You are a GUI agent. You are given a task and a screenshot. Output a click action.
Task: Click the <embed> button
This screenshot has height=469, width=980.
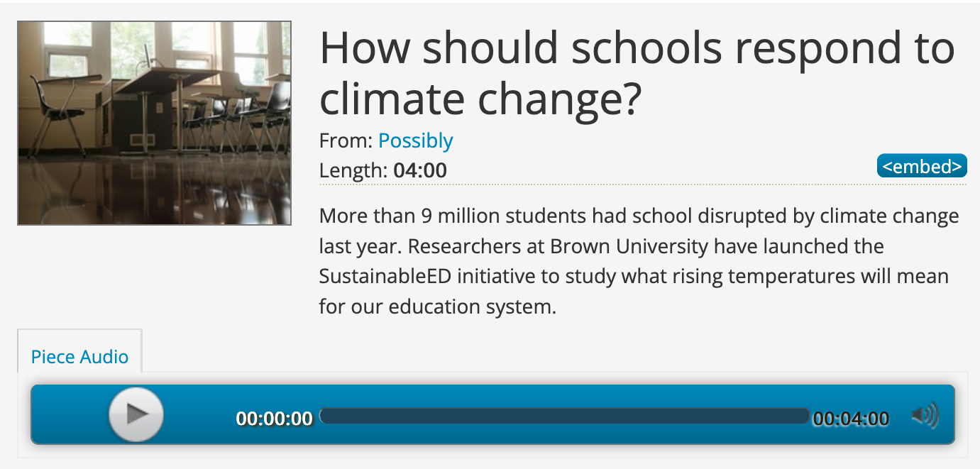point(922,166)
